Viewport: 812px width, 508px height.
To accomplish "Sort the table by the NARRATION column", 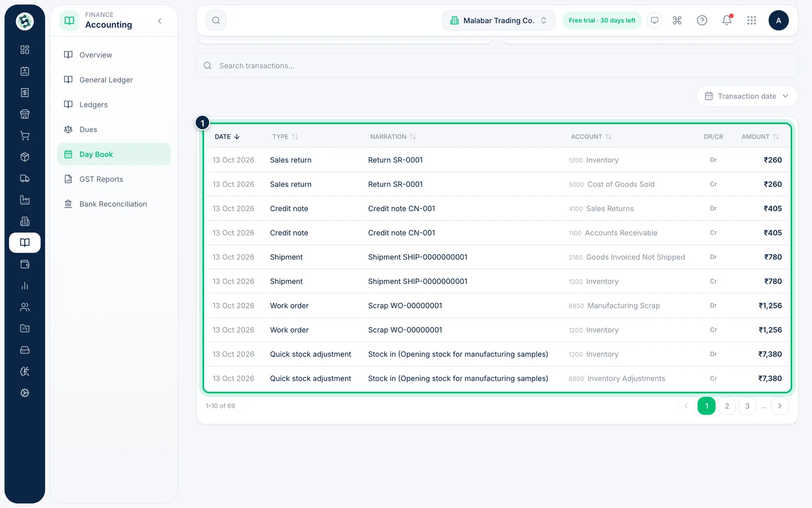I will pyautogui.click(x=393, y=137).
